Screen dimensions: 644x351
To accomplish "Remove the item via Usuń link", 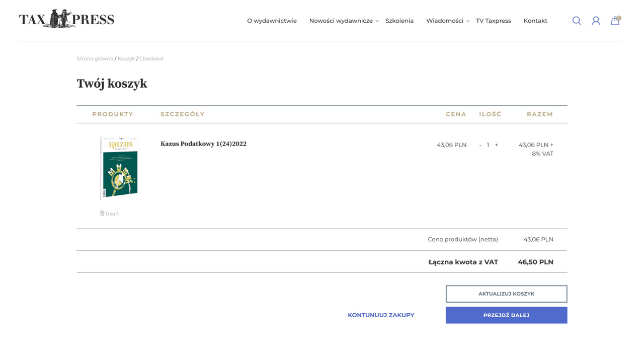I will pos(112,214).
